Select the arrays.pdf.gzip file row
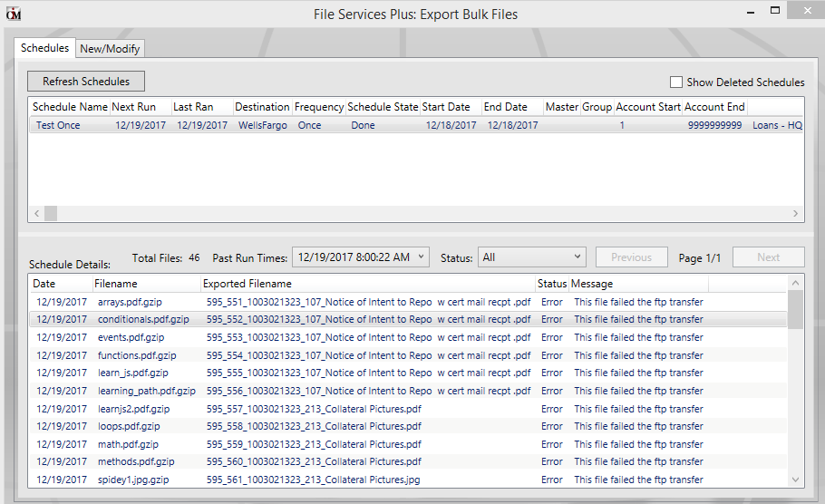Screen dimensions: 825x504 408,302
